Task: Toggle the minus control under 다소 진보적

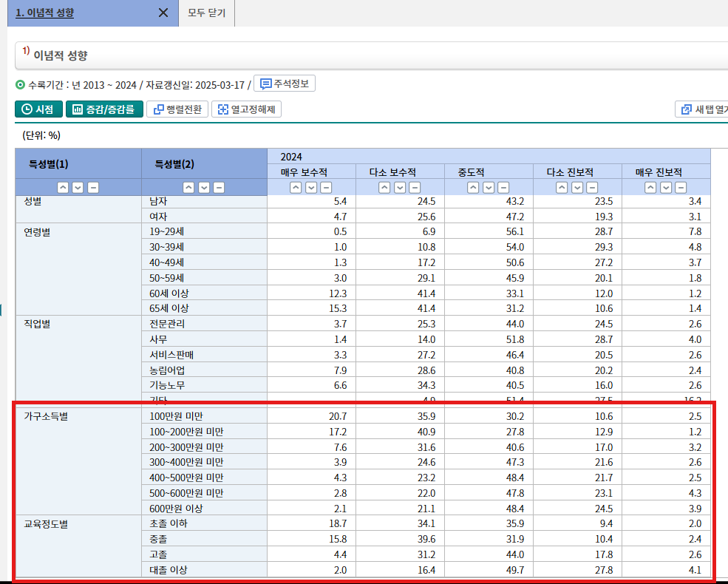Action: tap(592, 187)
